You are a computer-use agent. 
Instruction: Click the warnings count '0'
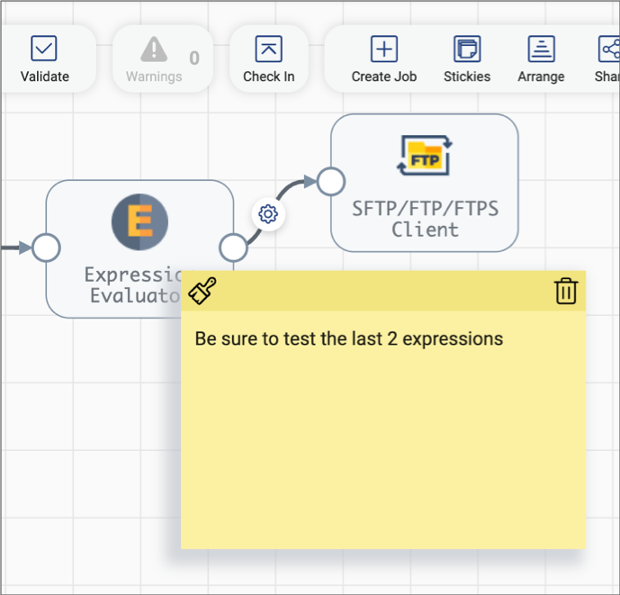coord(194,58)
